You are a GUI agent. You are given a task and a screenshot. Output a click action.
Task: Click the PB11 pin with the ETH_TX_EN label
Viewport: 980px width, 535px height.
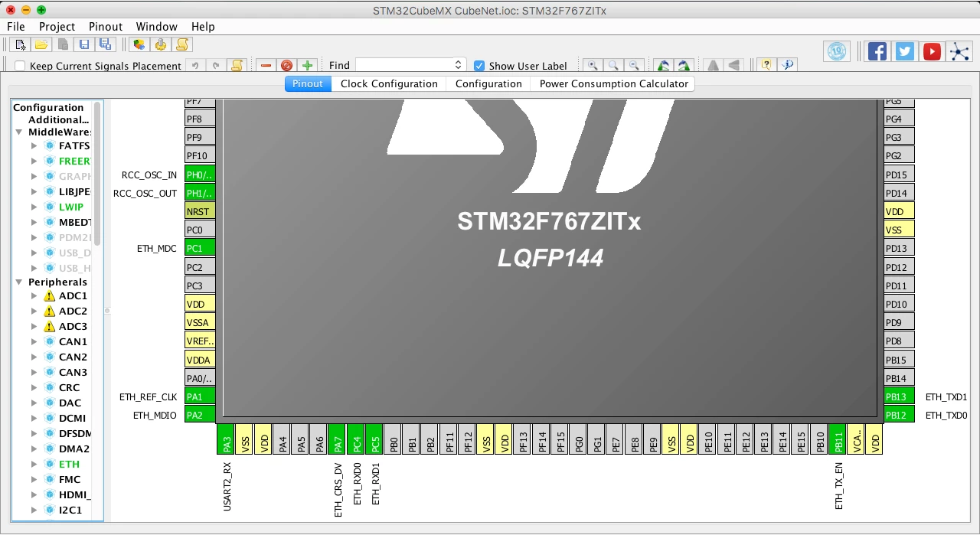(838, 439)
